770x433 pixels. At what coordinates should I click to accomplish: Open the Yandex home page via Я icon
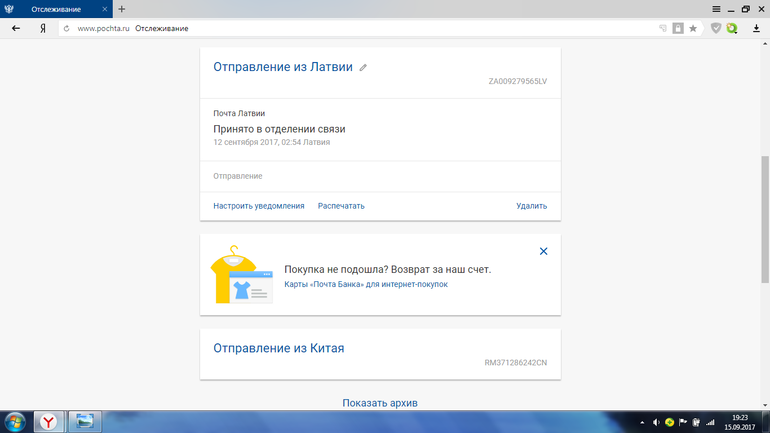click(x=42, y=29)
